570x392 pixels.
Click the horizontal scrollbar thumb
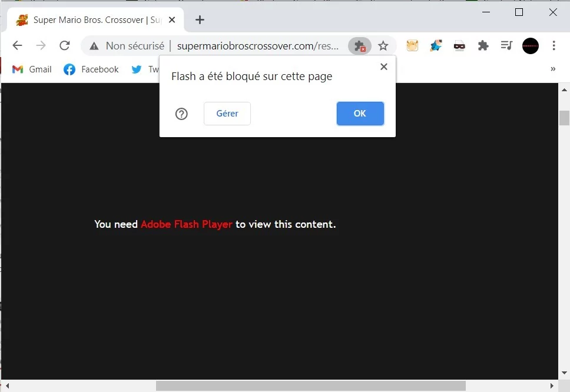(311, 386)
